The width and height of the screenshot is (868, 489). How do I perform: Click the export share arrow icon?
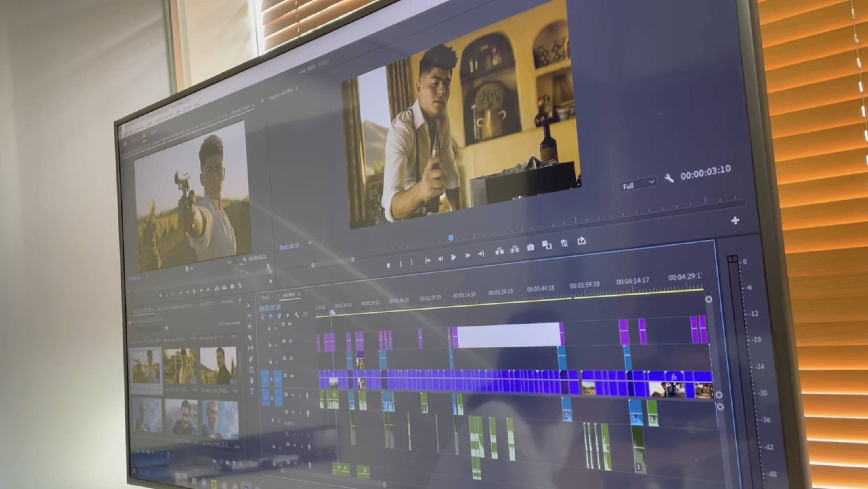(x=581, y=241)
